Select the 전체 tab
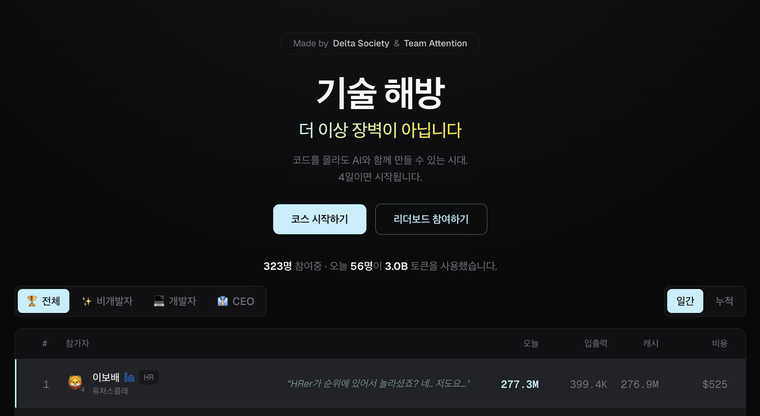The image size is (760, 416). point(44,301)
